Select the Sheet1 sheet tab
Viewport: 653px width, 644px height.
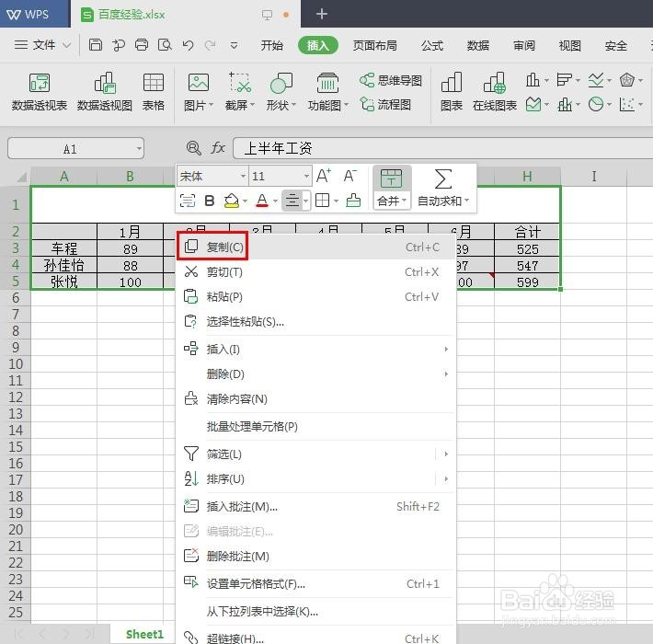coord(144,634)
